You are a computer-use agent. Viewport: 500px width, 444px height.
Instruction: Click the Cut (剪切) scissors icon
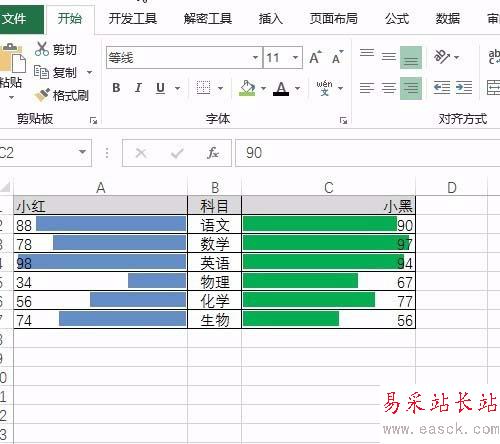pyautogui.click(x=42, y=49)
